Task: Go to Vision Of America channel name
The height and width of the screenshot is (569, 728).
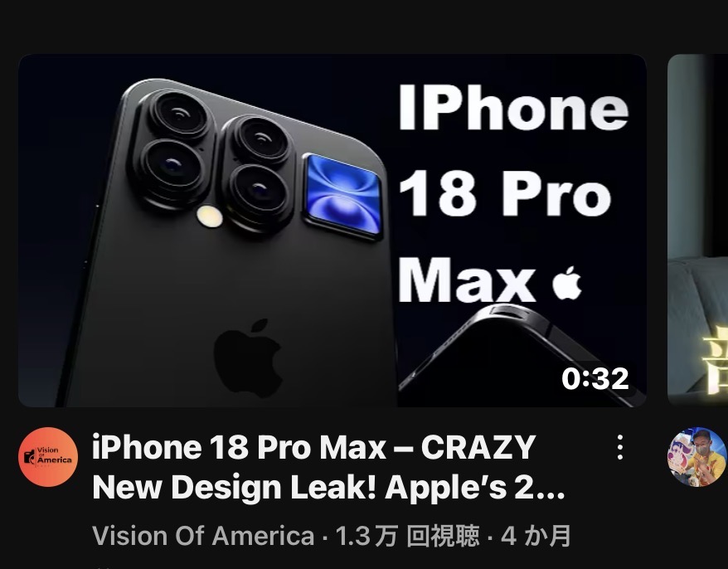Action: [x=203, y=536]
